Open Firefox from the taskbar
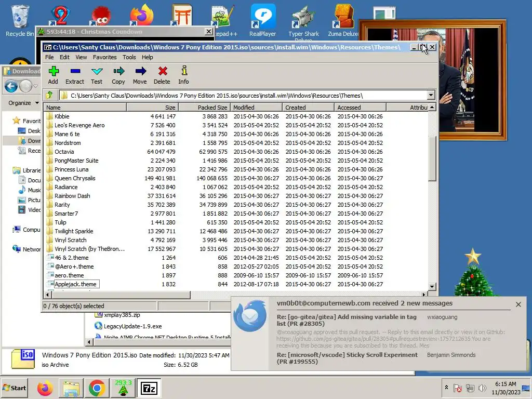Screen dimensions: 532x399 pos(45,388)
